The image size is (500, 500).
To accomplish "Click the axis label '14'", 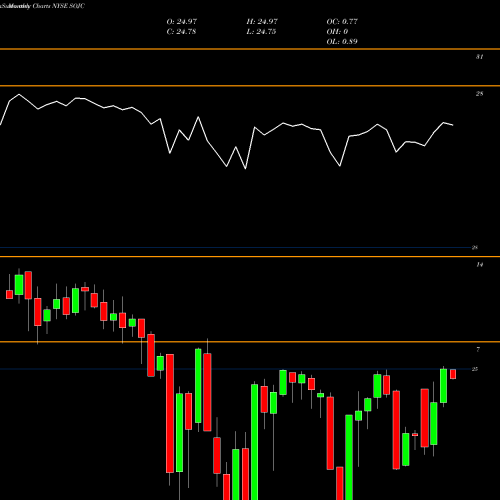I will point(479,265).
